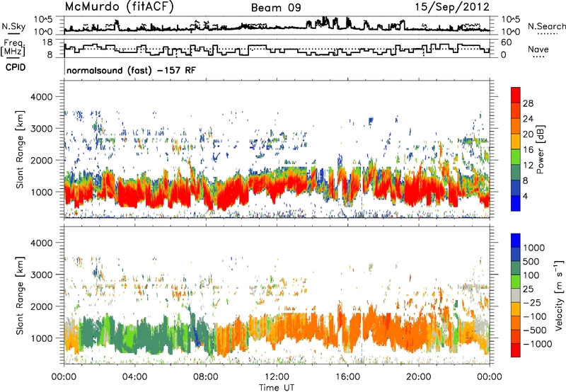This screenshot has height=392, width=566.
Task: Click the -1000 tick on velocity colorbar
Action: 537,344
